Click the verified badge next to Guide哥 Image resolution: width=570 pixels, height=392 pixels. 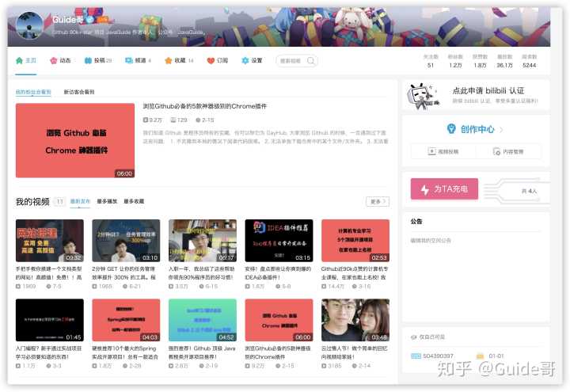[x=89, y=20]
